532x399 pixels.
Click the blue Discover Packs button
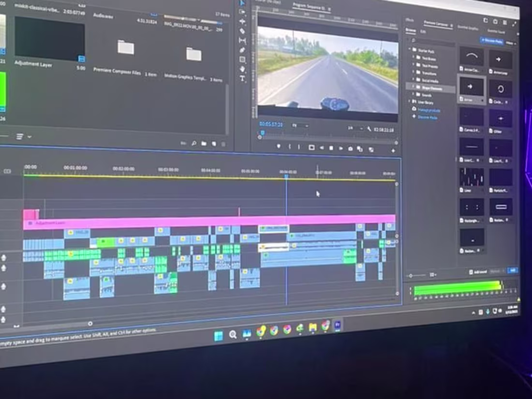coord(492,41)
